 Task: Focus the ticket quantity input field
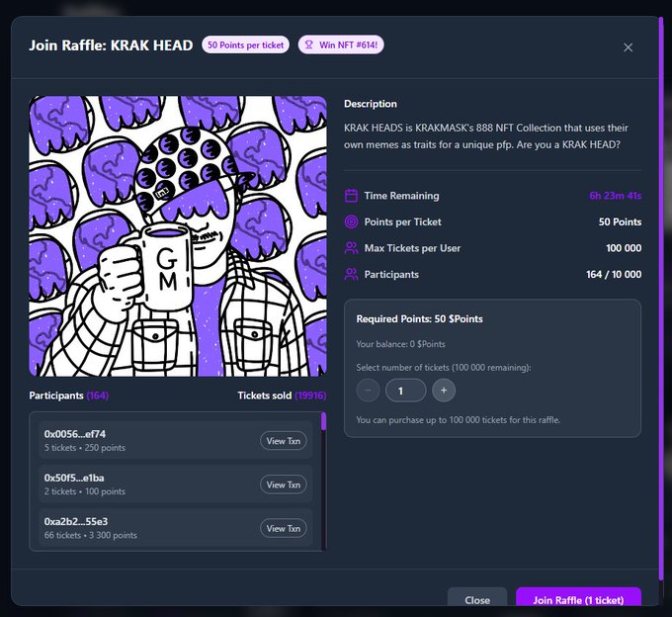coord(405,391)
